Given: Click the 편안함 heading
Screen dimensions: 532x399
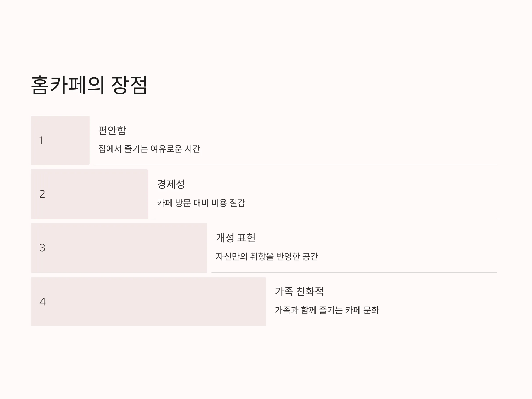Looking at the screenshot, I should 112,130.
